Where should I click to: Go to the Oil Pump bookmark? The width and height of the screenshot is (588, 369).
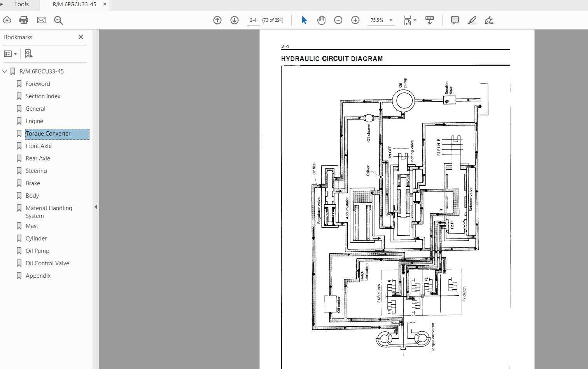click(37, 251)
